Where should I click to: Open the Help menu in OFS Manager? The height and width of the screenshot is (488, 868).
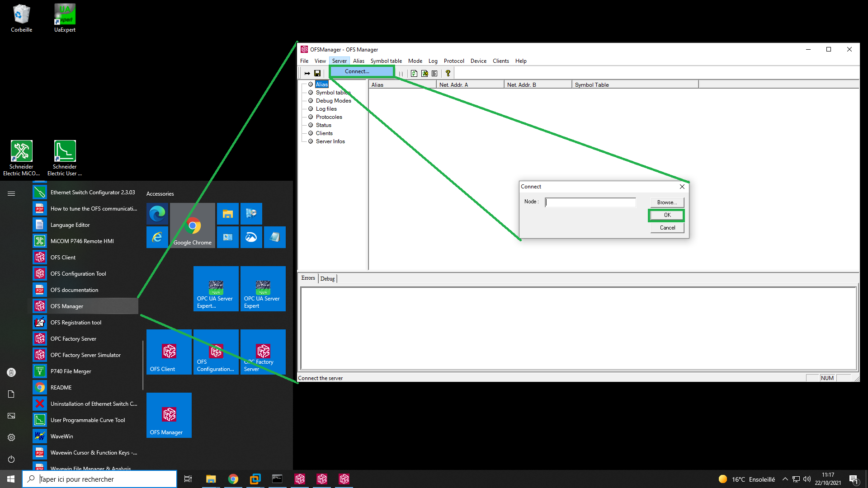[521, 61]
